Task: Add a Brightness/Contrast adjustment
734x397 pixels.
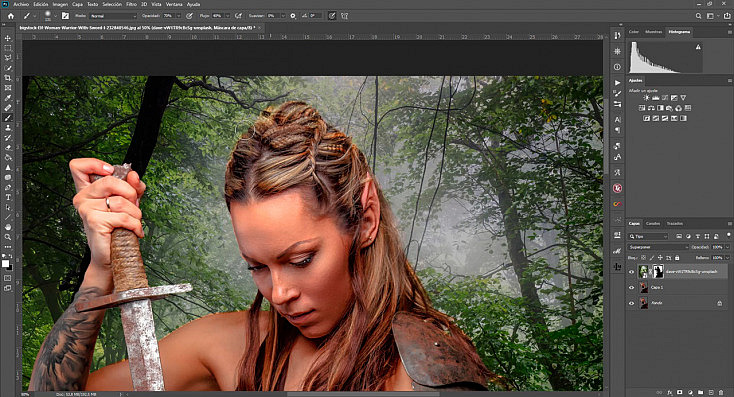Action: tap(646, 97)
